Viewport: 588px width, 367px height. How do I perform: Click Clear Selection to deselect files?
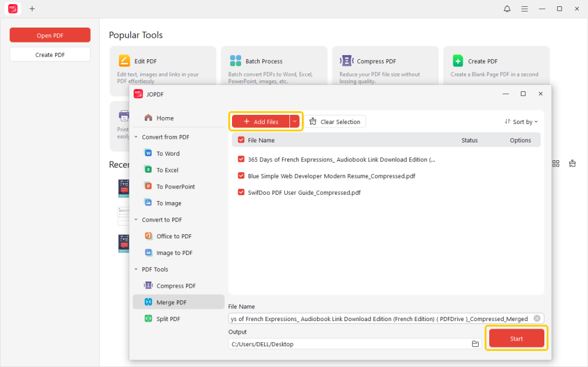pos(335,121)
